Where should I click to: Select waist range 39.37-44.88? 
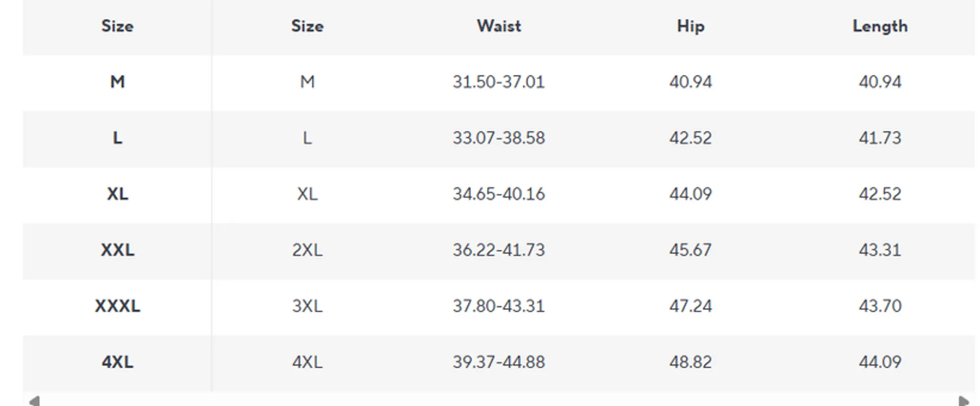tap(499, 362)
